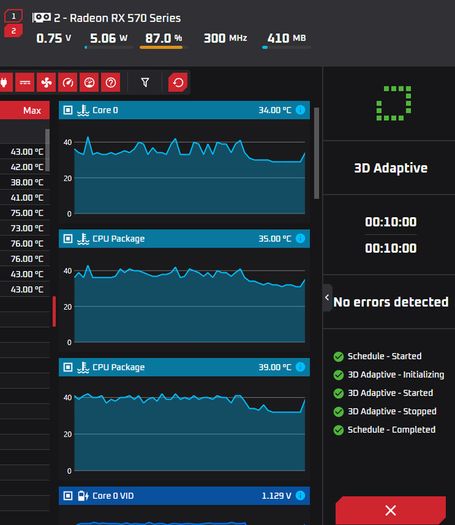Click the voltage filter icon in toolbar

click(x=25, y=82)
